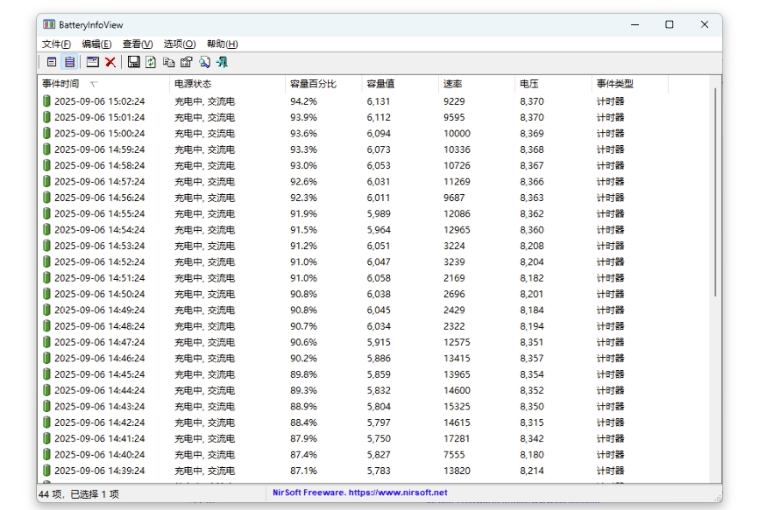
Task: Click percentage cell 89.3%
Action: click(x=303, y=390)
